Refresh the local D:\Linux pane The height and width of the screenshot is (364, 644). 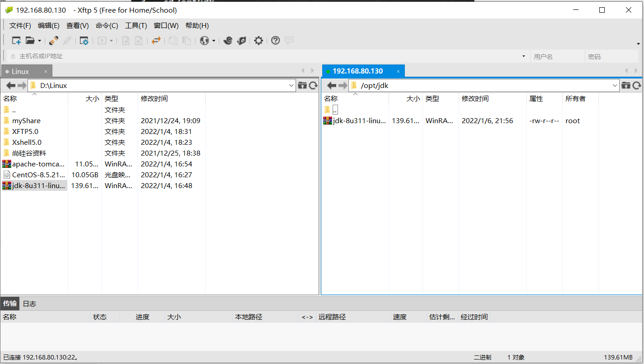313,85
